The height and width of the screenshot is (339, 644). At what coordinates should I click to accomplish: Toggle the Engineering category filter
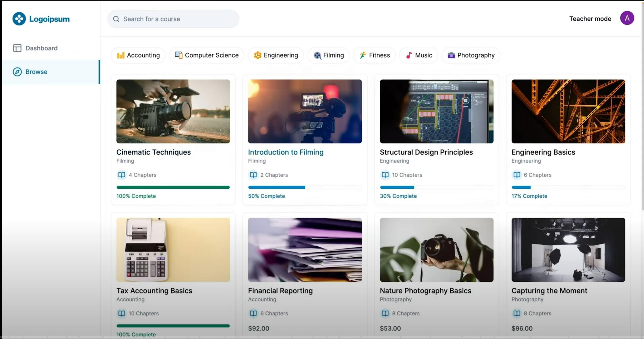point(276,55)
